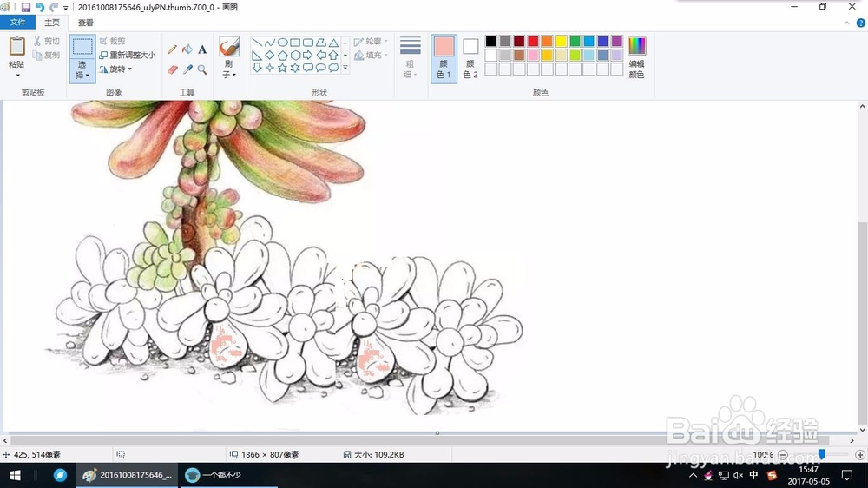The width and height of the screenshot is (868, 488).
Task: Choose the Triangle shape
Action: 333,43
